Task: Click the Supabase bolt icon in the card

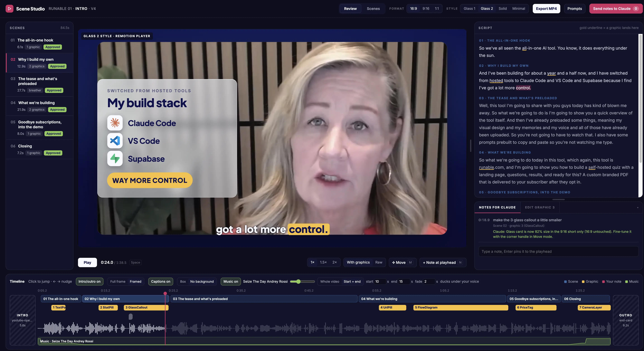Action: 115,158
